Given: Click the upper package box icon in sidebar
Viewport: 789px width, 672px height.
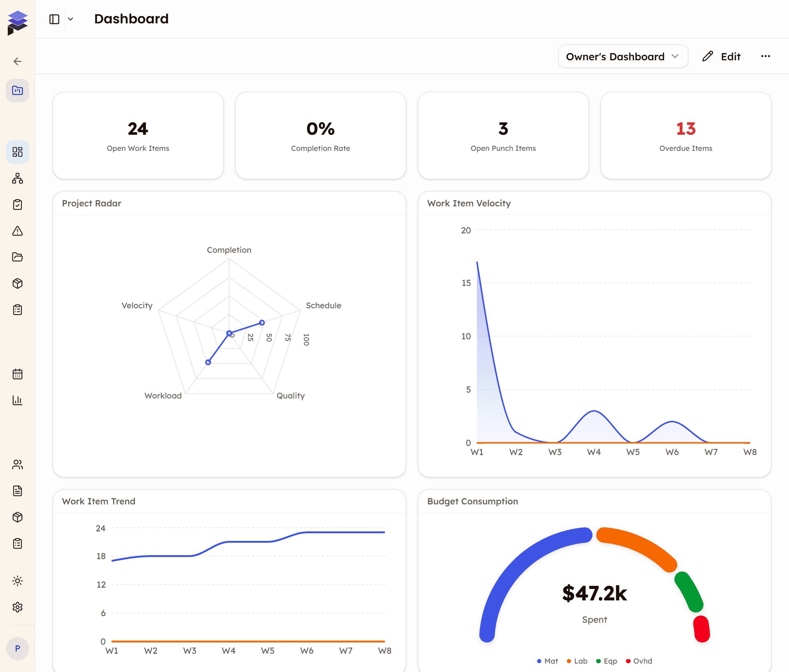Looking at the screenshot, I should pyautogui.click(x=18, y=283).
